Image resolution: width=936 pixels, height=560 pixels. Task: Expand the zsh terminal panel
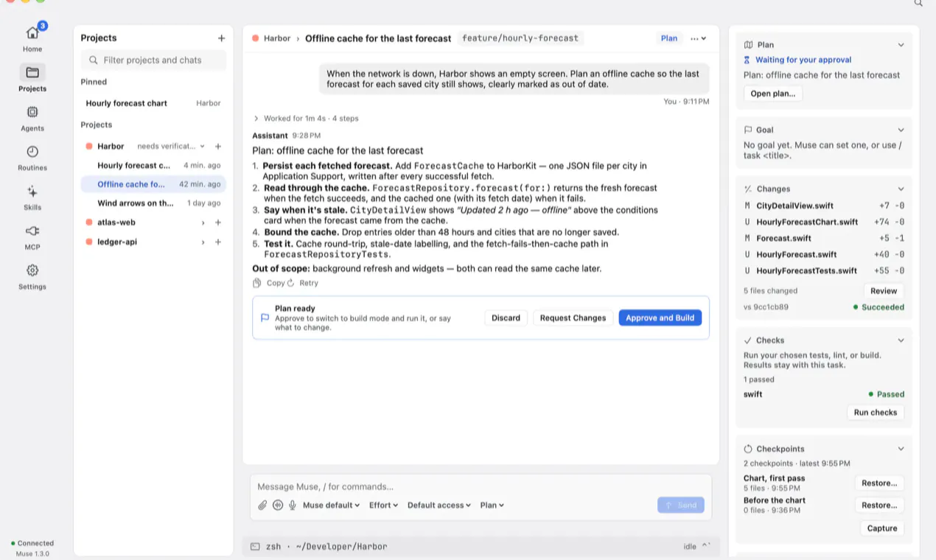pyautogui.click(x=706, y=546)
